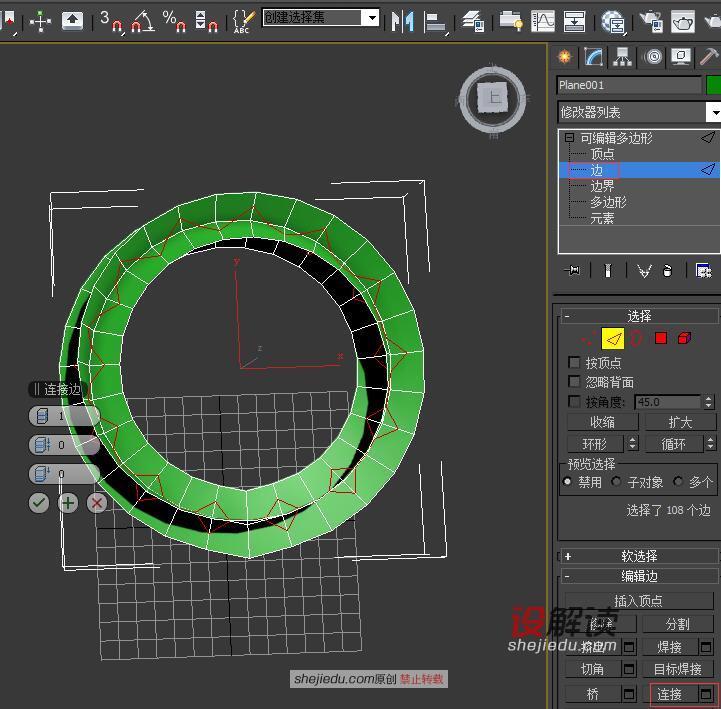The height and width of the screenshot is (709, 721).
Task: Enable the 按顶点 checkbox
Action: pyautogui.click(x=574, y=362)
